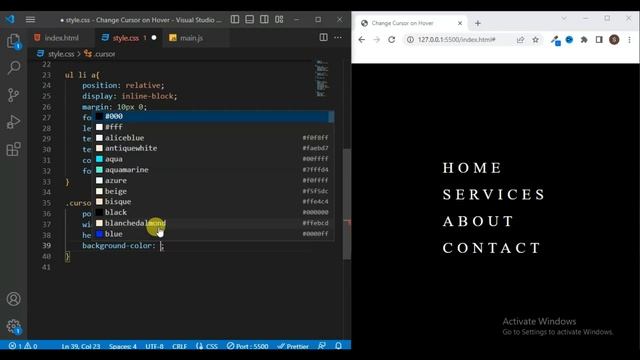Open the Chrome Extensions puzzle icon
This screenshot has height=360, width=640.
tap(584, 40)
